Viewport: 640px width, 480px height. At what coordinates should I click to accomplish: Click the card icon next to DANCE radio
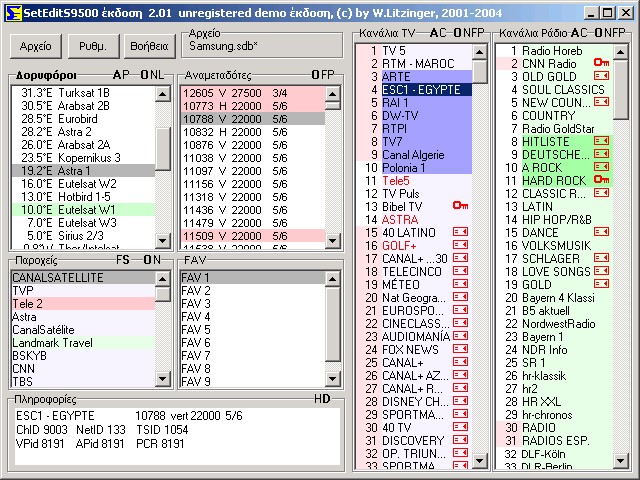click(601, 232)
